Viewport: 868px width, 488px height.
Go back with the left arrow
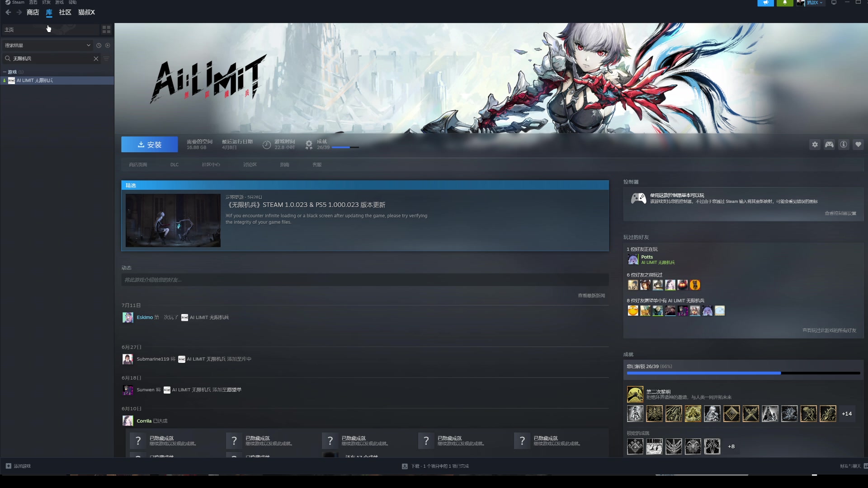click(x=8, y=12)
